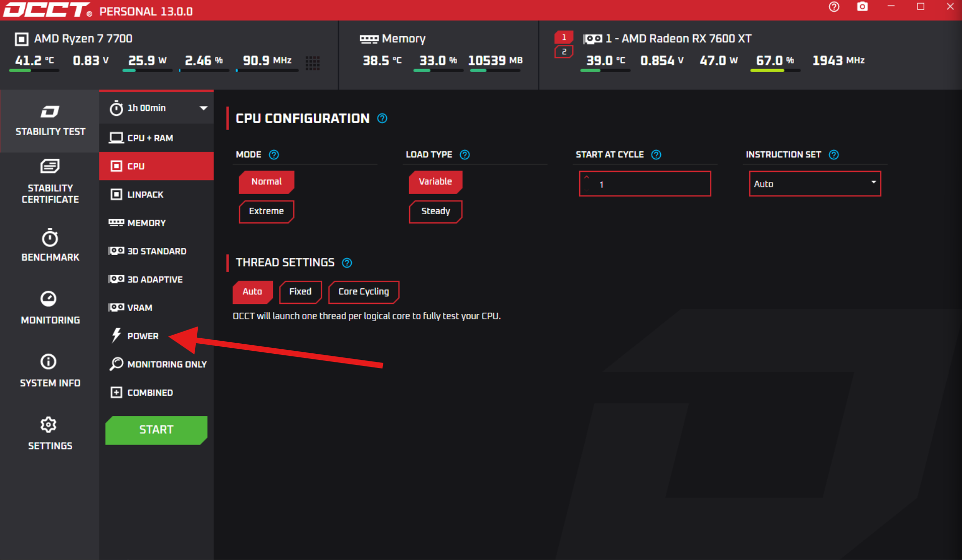
Task: Select the Steady load type
Action: [435, 211]
